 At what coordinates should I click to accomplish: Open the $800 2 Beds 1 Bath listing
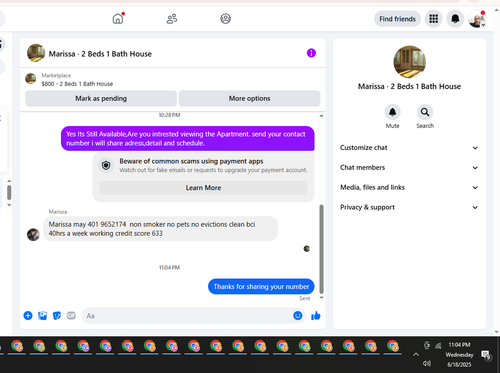pyautogui.click(x=77, y=84)
